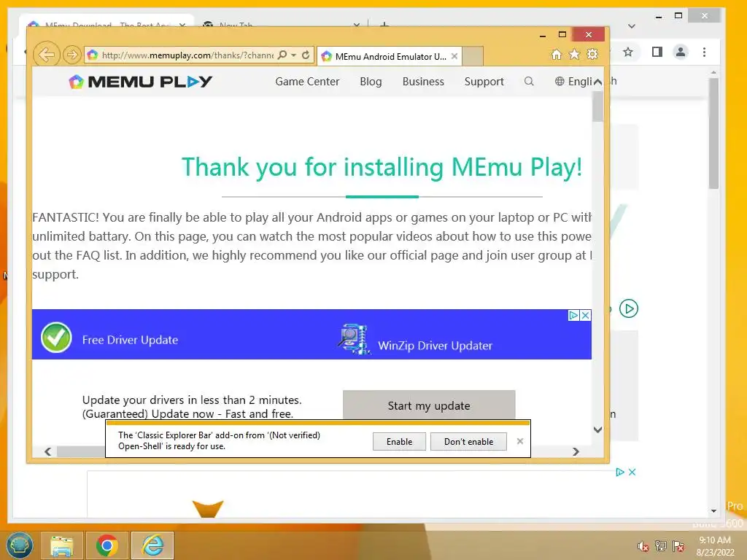Click the website search magnifier icon
Viewport: 747px width, 560px height.
click(x=529, y=82)
